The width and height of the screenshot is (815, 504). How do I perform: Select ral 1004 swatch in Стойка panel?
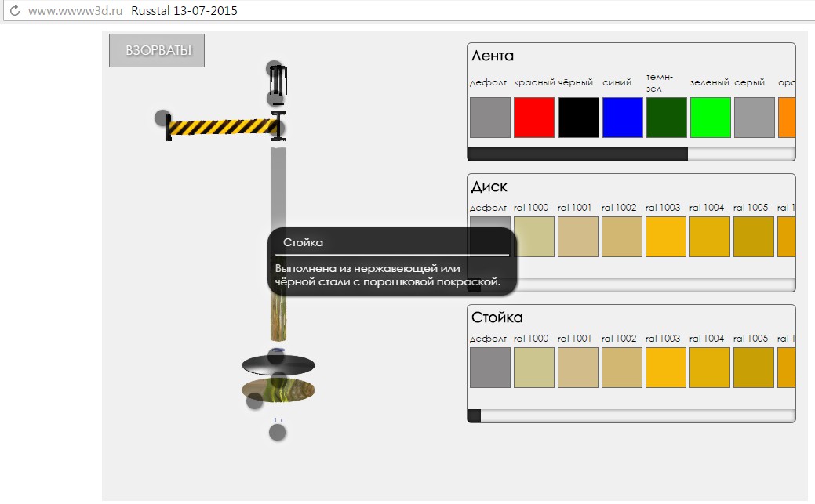coord(710,368)
